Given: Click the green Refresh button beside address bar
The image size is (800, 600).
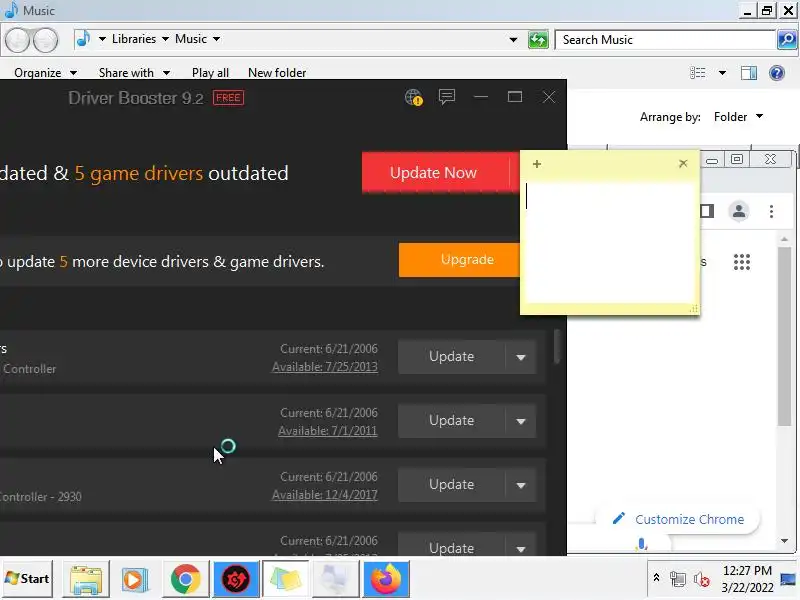Looking at the screenshot, I should [538, 39].
